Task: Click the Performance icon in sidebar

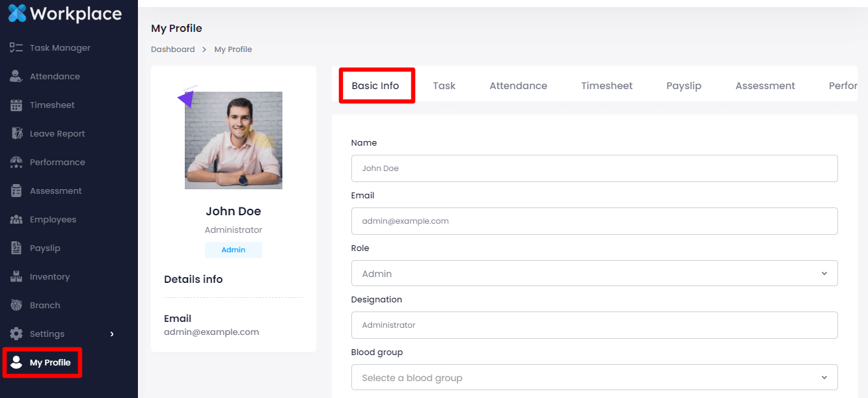Action: point(16,162)
